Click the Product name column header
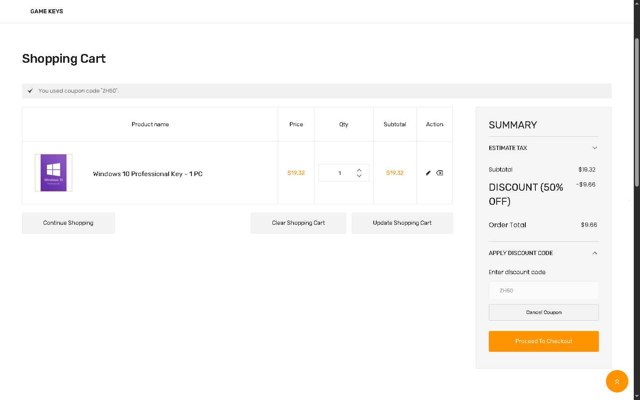The width and height of the screenshot is (640, 400). point(150,124)
